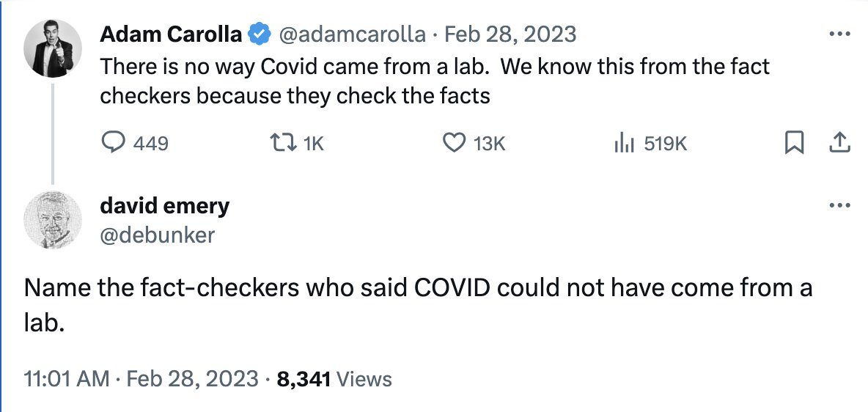Image resolution: width=868 pixels, height=412 pixels.
Task: Open Adam Carolla's profile picture
Action: (52, 49)
